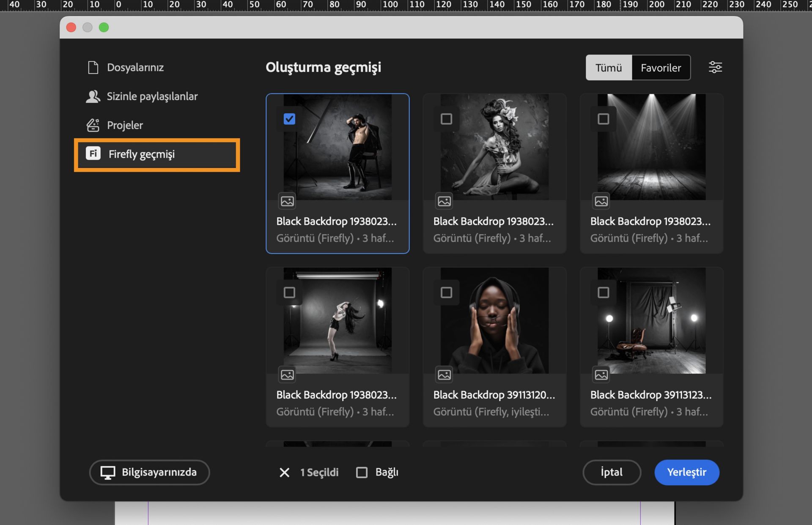812x525 pixels.
Task: Click image type icon on the hooded woman card
Action: click(x=444, y=375)
